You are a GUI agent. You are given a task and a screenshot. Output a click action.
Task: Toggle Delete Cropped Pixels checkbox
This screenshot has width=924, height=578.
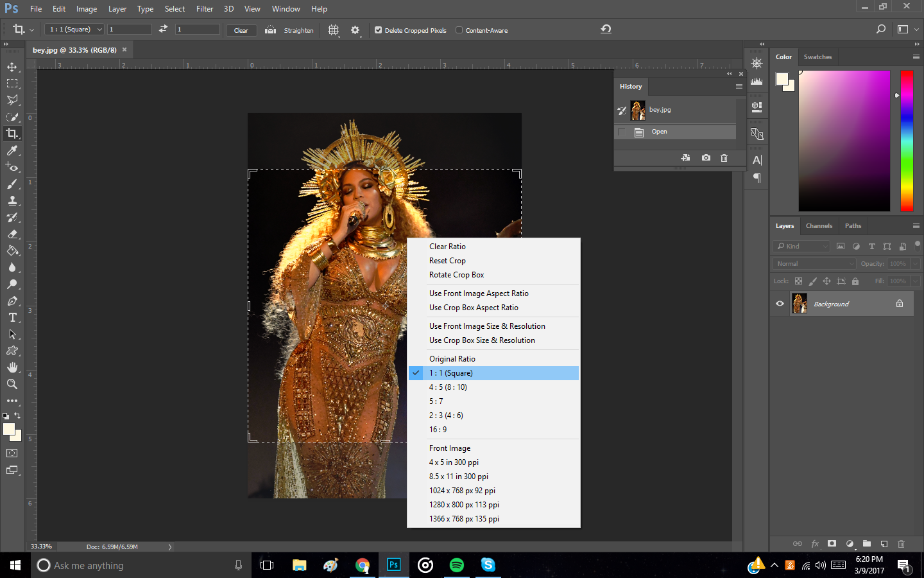pyautogui.click(x=378, y=30)
